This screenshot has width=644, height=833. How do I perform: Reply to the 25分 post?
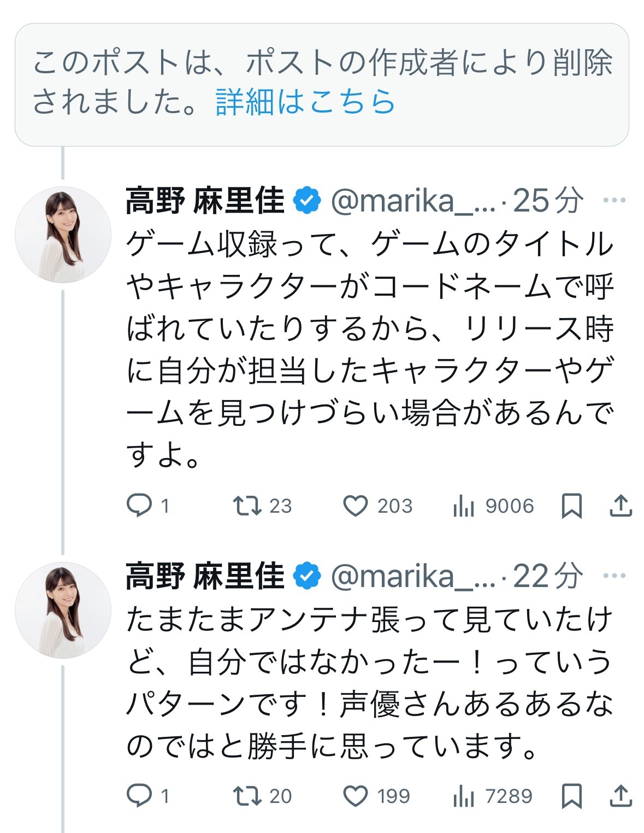point(139,506)
